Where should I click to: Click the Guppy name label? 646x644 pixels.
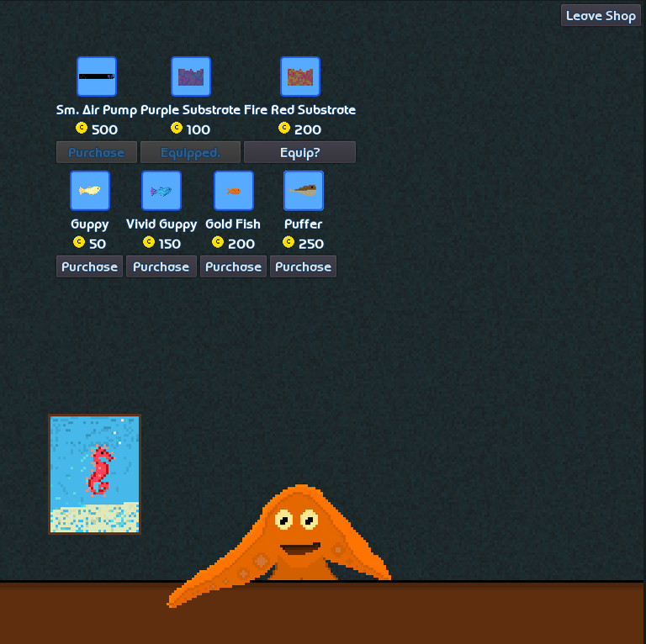coord(90,224)
